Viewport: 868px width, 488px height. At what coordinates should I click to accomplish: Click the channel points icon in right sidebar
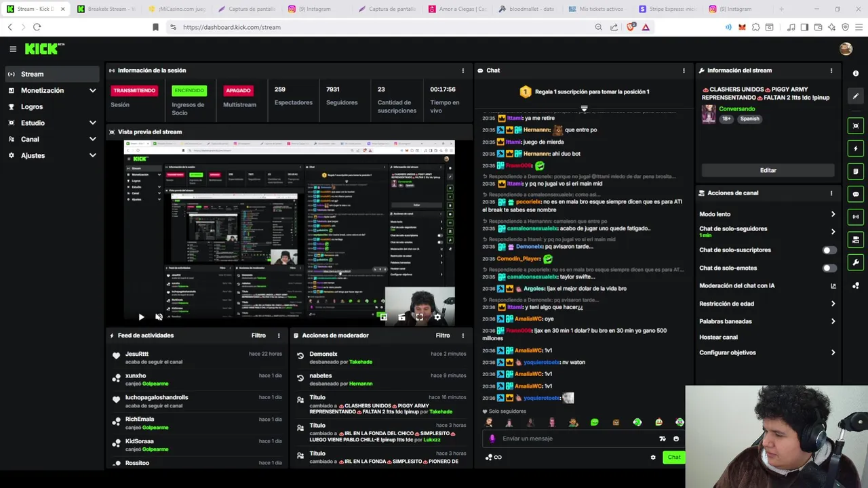tap(856, 285)
